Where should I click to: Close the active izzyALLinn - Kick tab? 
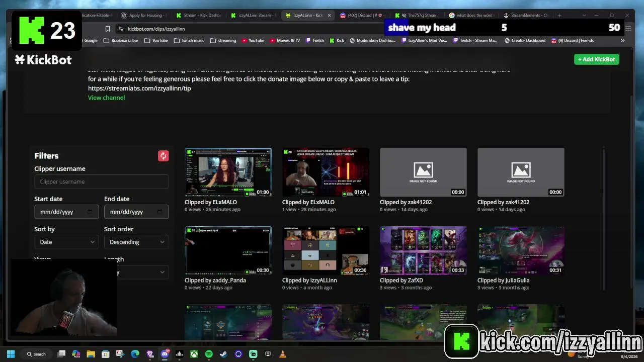coord(329,15)
